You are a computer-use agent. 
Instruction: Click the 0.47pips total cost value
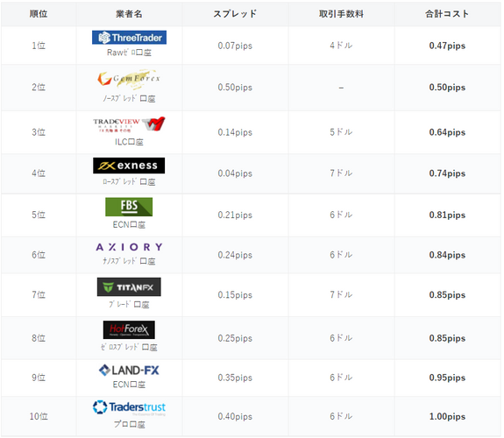coord(447,46)
